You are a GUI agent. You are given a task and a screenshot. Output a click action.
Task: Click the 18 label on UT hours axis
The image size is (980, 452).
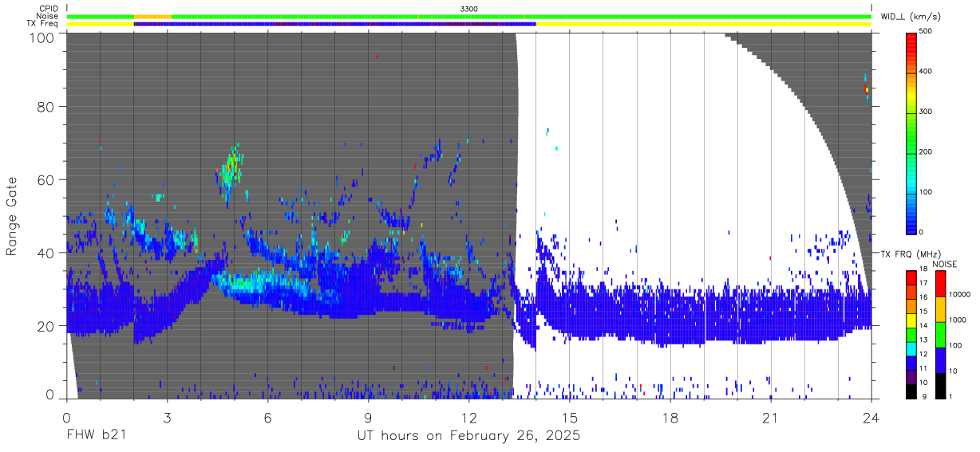(x=670, y=418)
